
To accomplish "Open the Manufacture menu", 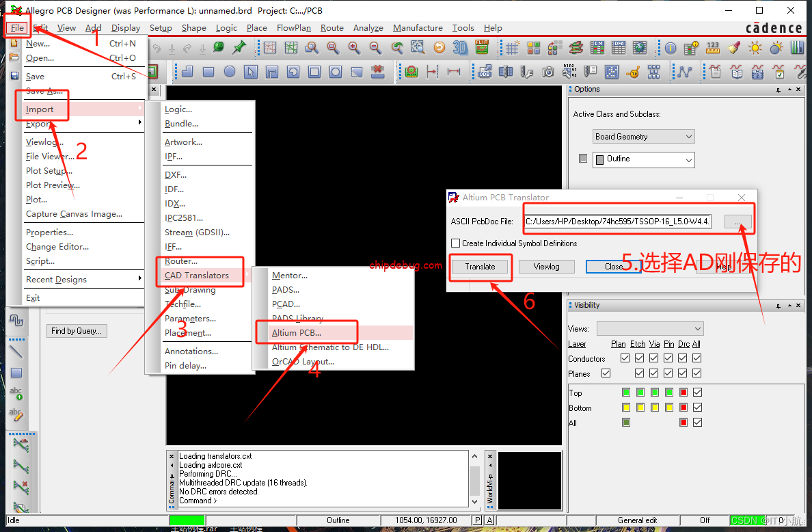I will click(x=418, y=28).
